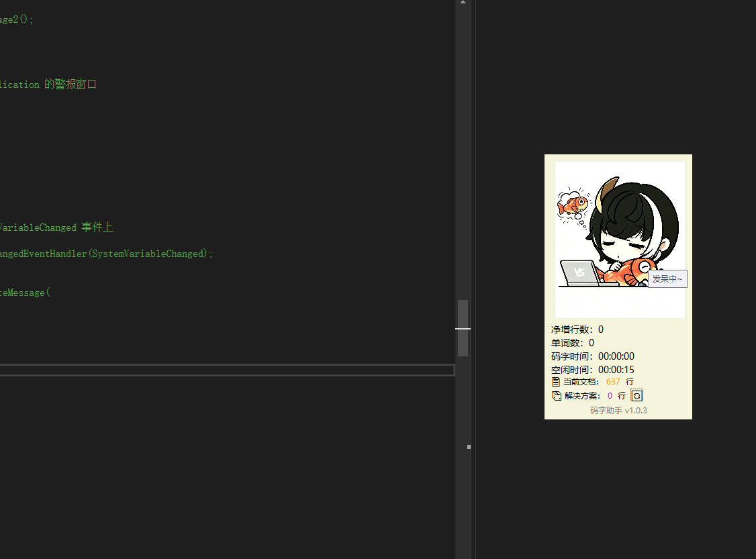
Task: Click the vertical scrollbar thumb
Action: point(463,327)
